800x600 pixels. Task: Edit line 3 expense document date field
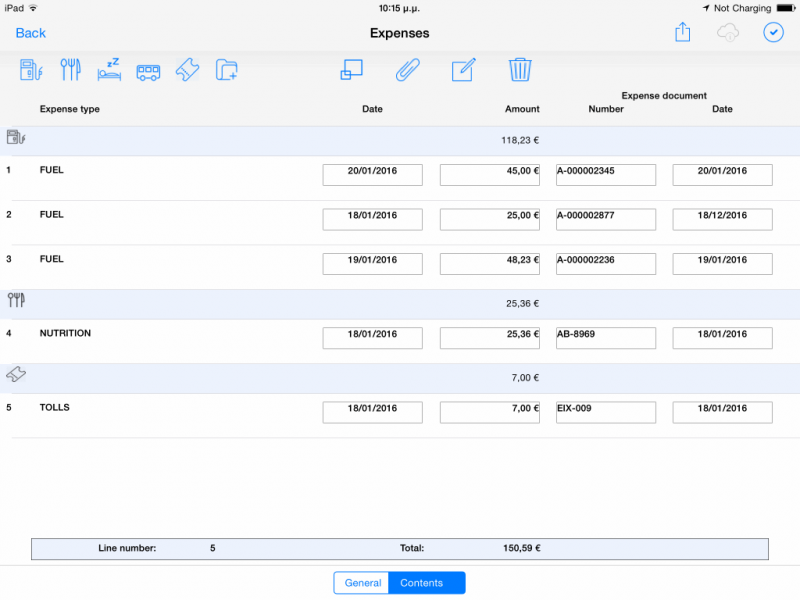pos(722,264)
